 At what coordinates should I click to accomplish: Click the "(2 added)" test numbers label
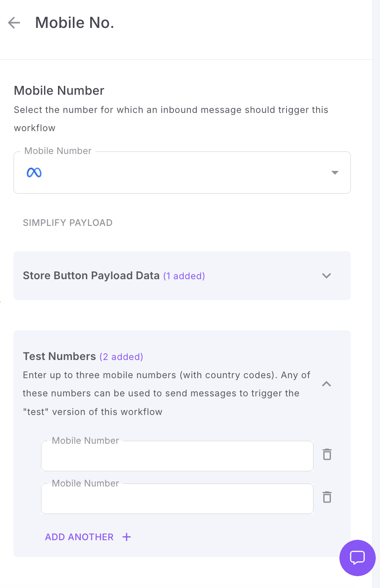[121, 357]
